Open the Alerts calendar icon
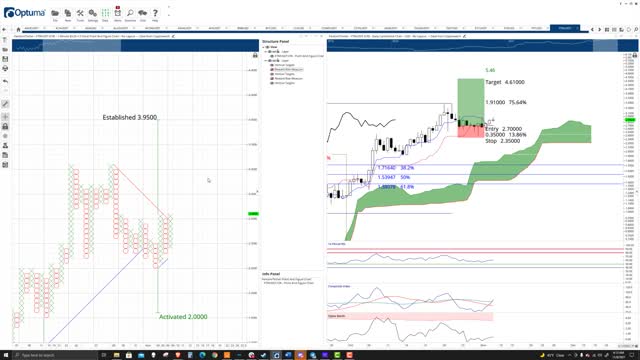This screenshot has height=360, width=640. tap(118, 13)
